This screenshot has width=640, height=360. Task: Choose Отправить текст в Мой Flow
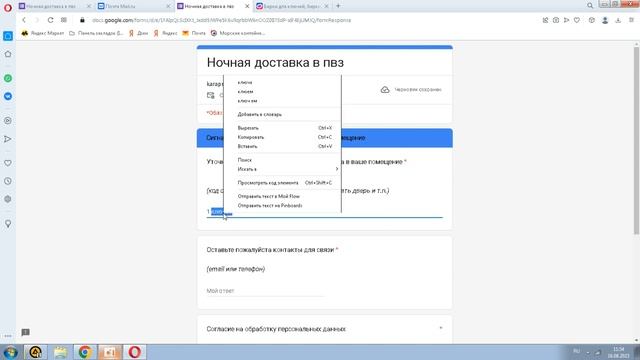(282, 196)
